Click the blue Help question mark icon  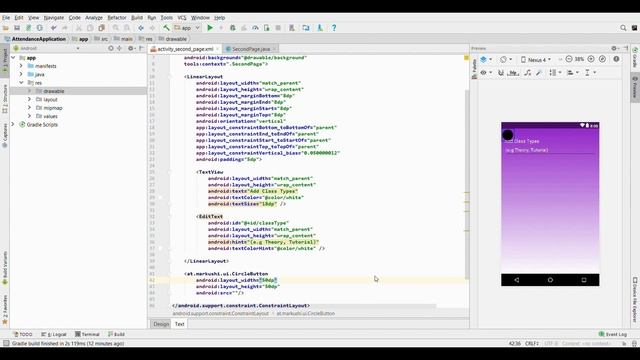click(334, 28)
